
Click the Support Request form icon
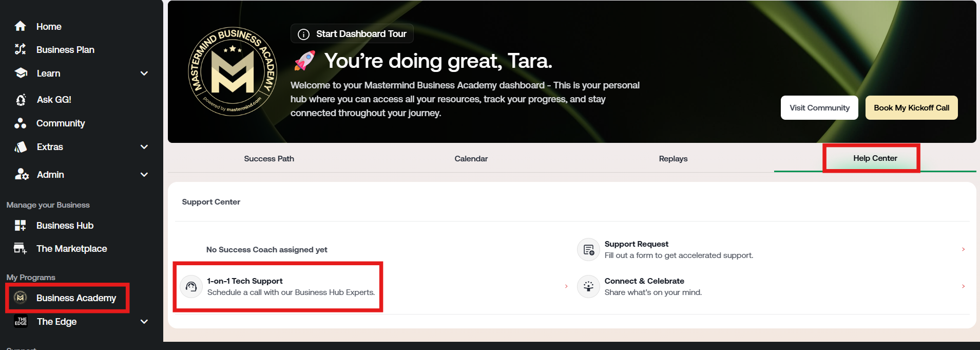[588, 249]
